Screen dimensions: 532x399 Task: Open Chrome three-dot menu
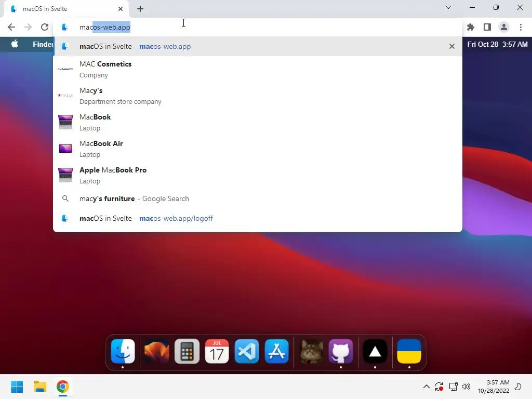[521, 27]
